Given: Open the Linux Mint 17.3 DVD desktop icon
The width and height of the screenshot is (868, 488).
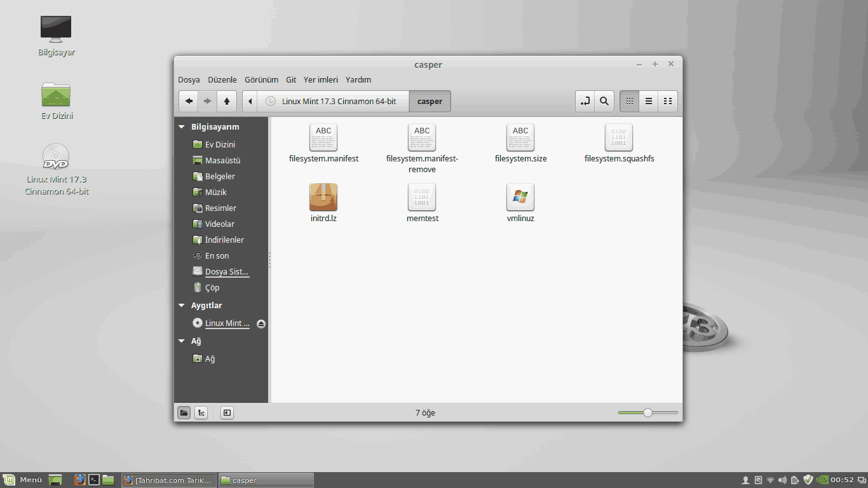Looking at the screenshot, I should 56,169.
